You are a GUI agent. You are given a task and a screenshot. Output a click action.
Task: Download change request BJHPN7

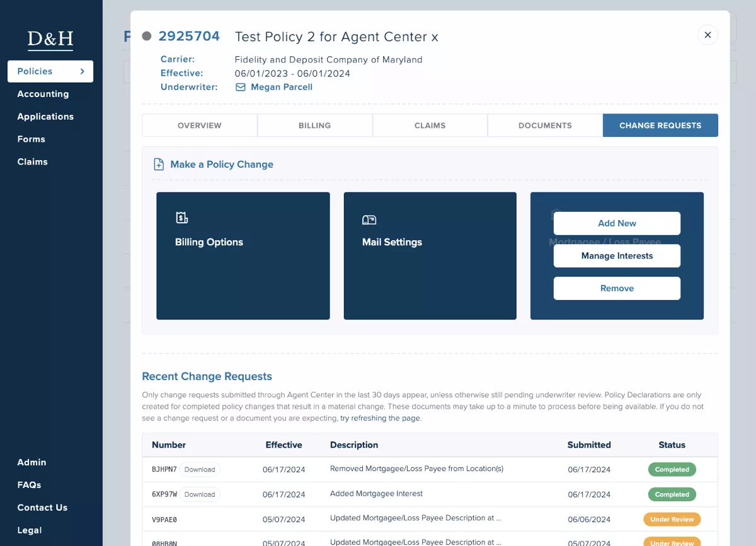tap(200, 469)
